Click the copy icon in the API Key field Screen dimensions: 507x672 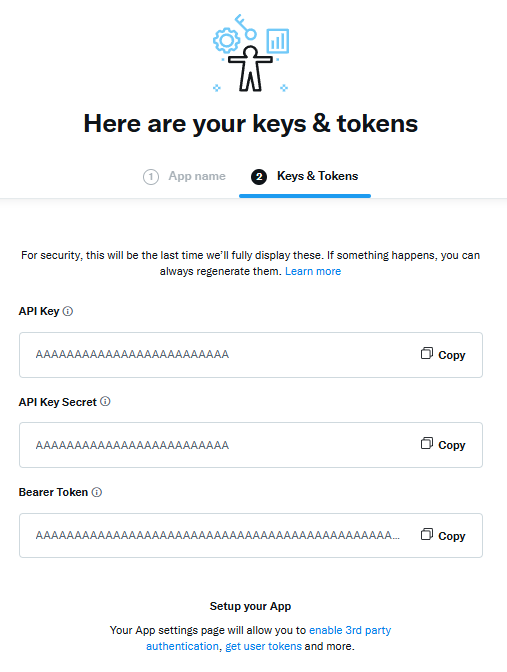click(x=427, y=353)
